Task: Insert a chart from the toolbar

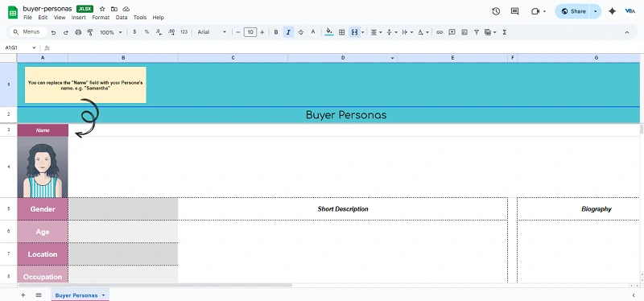Action: [x=464, y=32]
